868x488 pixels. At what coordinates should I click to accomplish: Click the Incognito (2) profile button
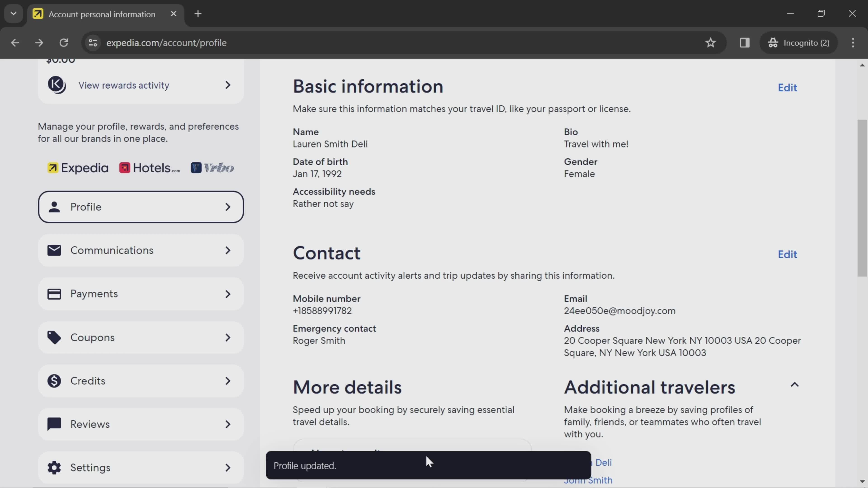coord(799,43)
